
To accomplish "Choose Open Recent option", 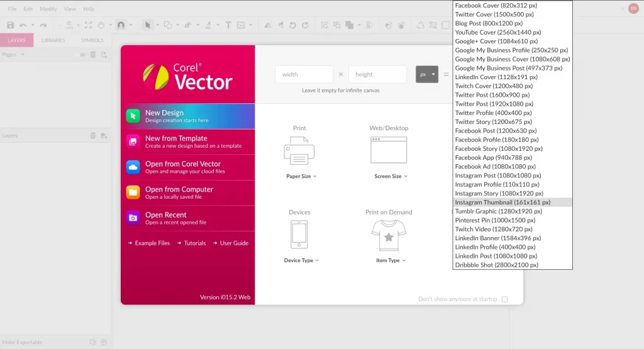I will pyautogui.click(x=187, y=218).
